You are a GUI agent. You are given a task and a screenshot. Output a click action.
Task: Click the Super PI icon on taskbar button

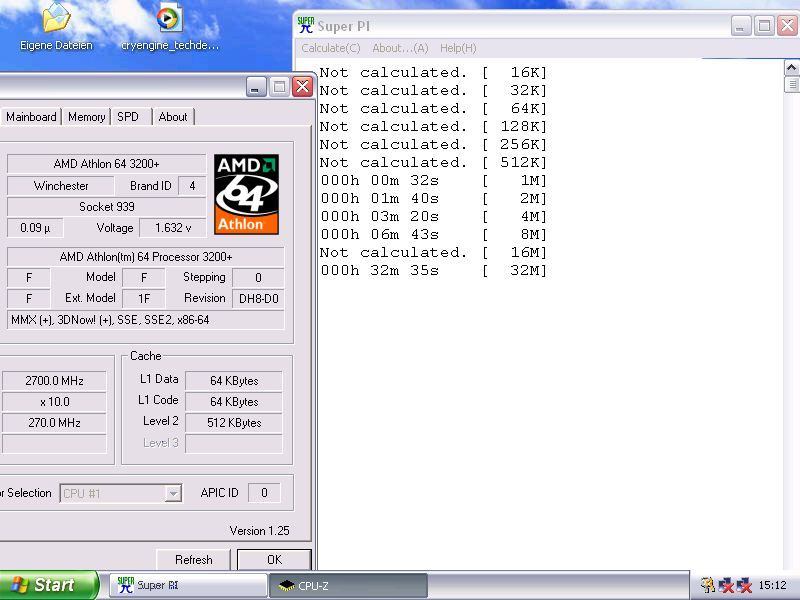click(126, 585)
